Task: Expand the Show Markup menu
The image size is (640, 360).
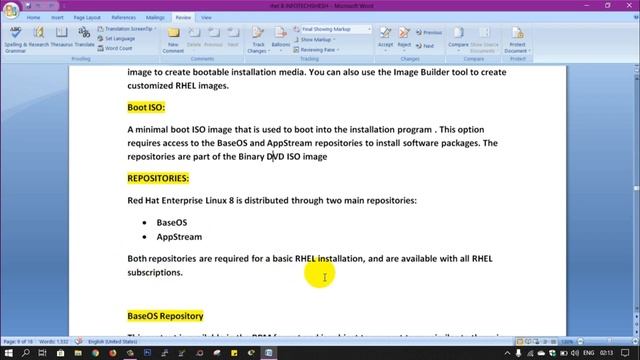Action: click(315, 40)
